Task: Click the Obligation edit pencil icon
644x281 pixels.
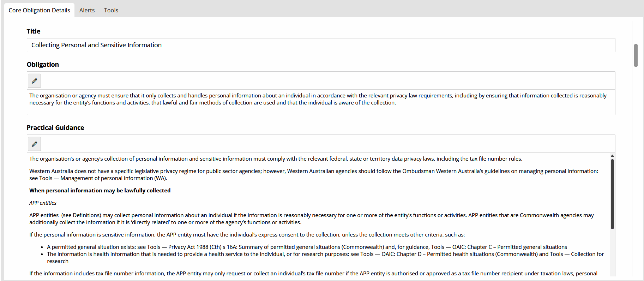Action: pos(34,81)
